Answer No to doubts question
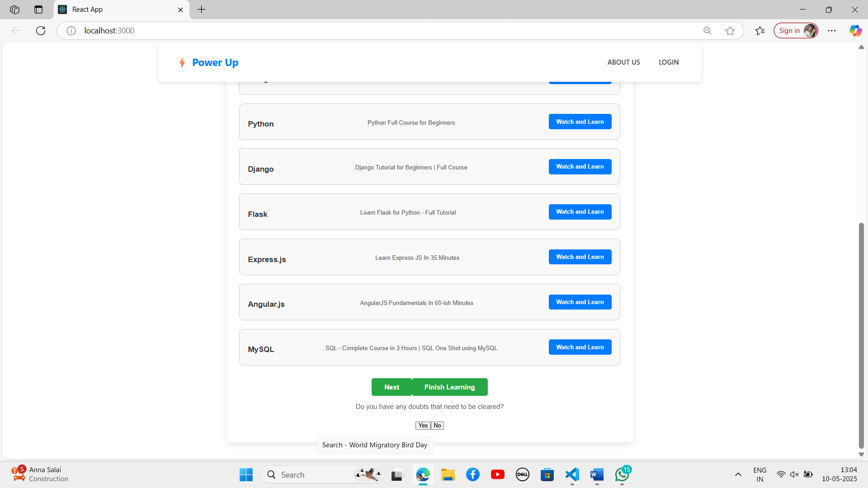The image size is (868, 488). pos(437,426)
